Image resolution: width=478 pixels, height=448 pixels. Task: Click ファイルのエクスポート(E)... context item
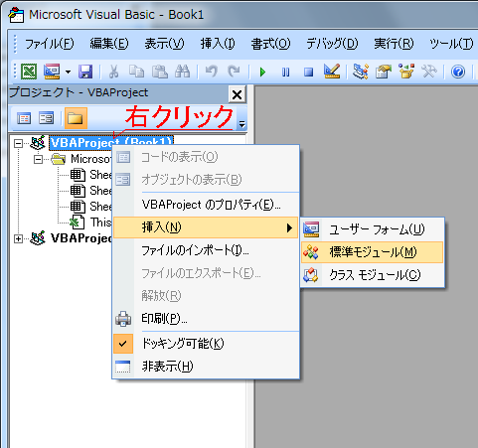click(x=206, y=273)
